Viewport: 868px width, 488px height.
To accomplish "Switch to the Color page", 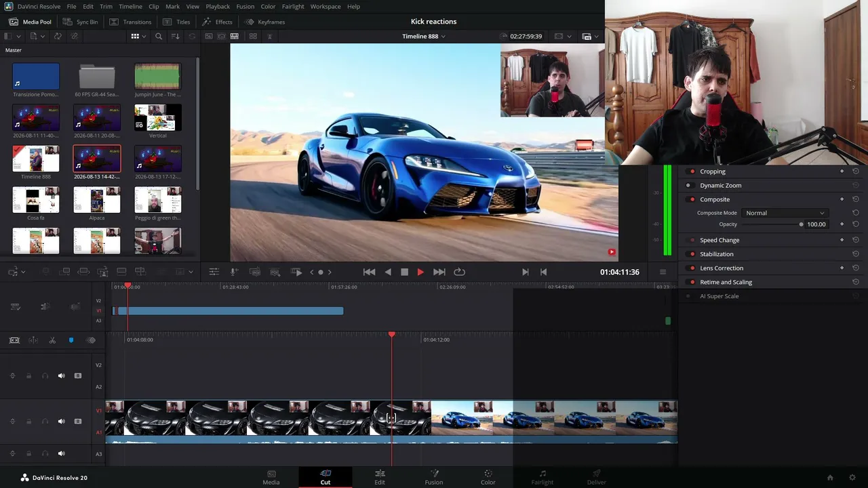I will point(488,477).
